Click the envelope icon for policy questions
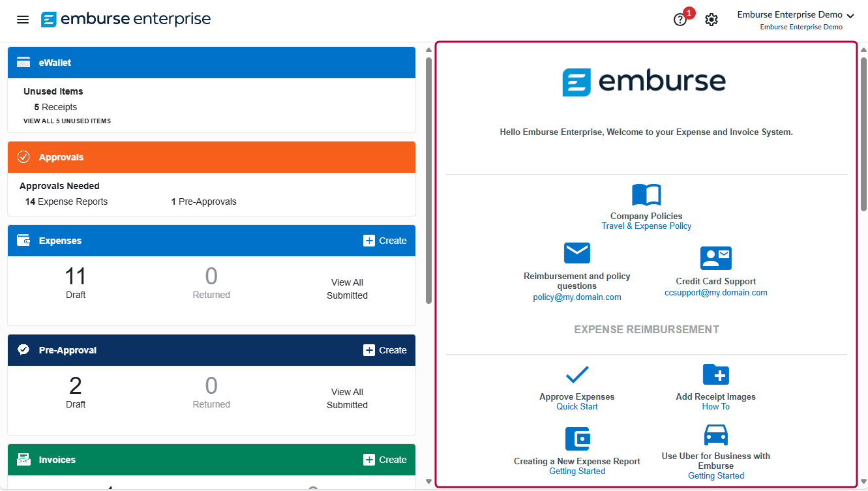Image resolution: width=868 pixels, height=491 pixels. point(576,253)
